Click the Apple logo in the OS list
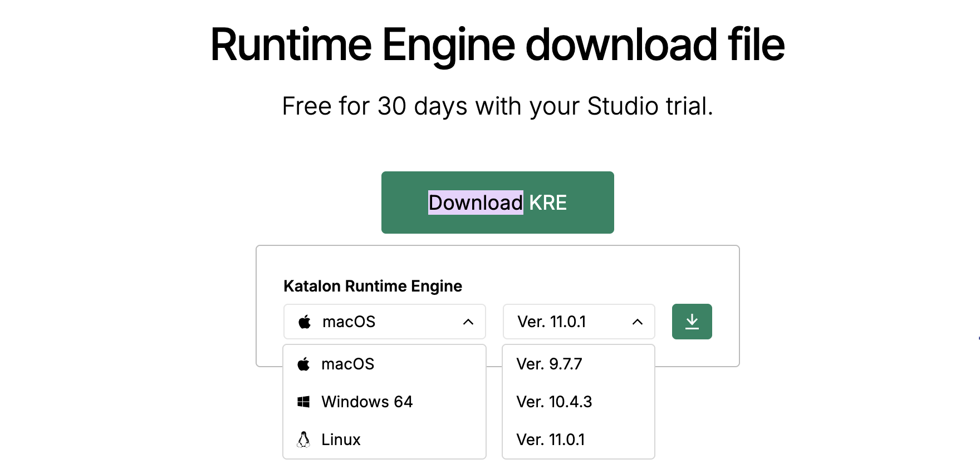 [x=303, y=364]
